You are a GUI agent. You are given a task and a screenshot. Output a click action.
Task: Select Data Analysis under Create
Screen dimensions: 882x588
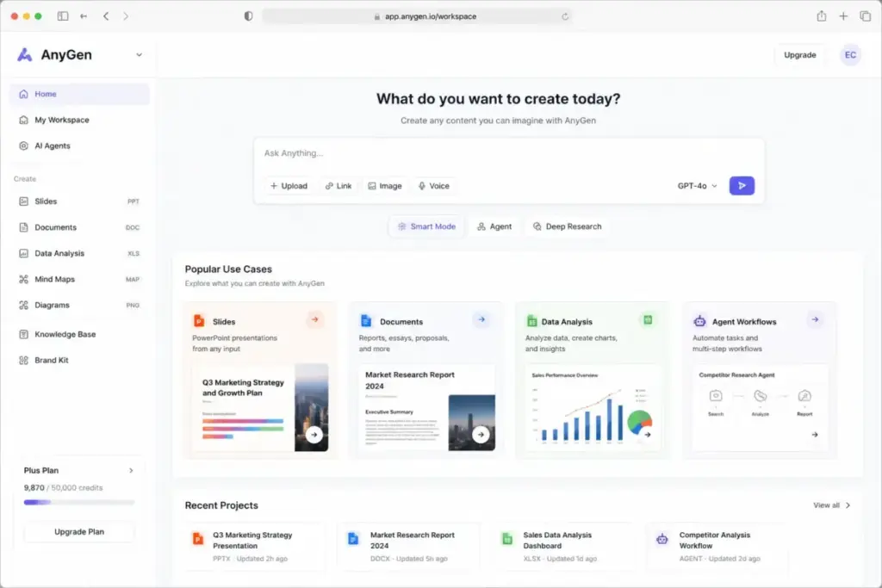[79, 253]
